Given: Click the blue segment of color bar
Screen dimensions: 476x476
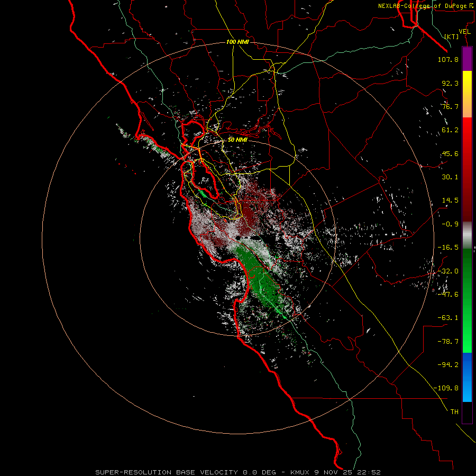Looking at the screenshot, I should (x=467, y=377).
